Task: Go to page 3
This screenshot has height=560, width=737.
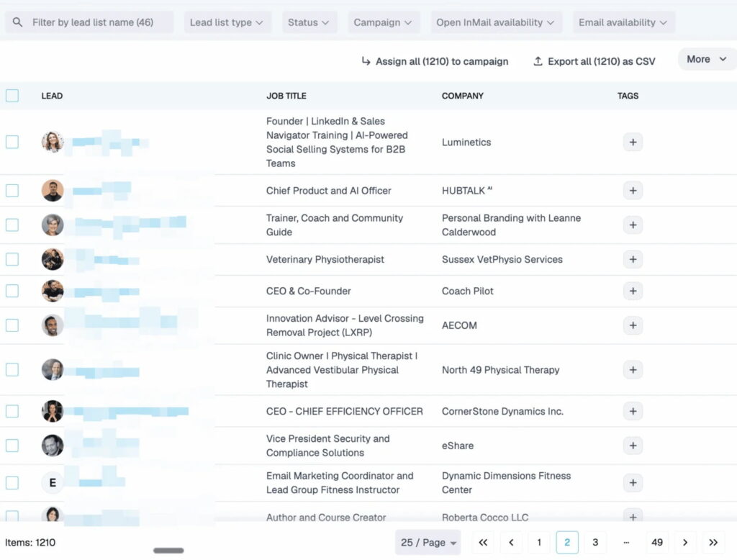Action: click(595, 542)
